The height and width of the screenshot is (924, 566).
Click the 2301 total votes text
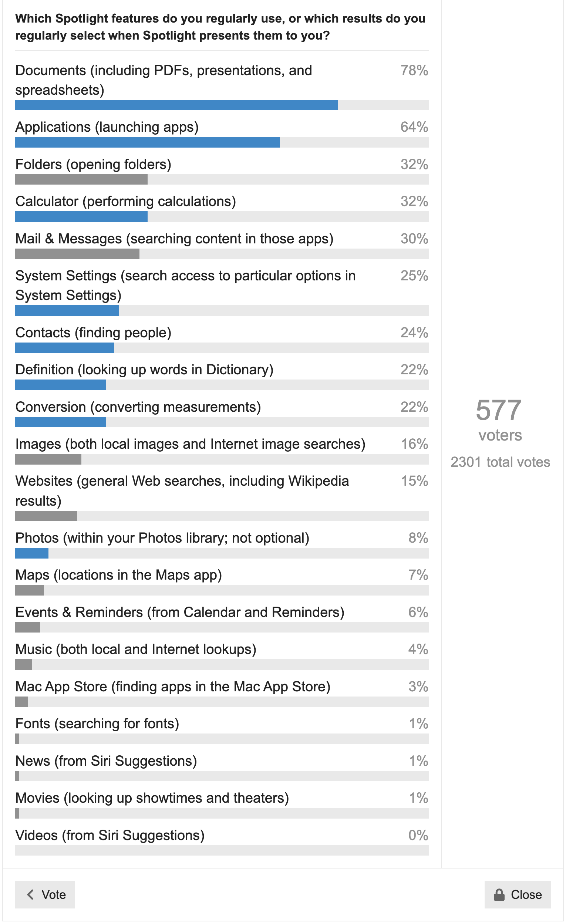click(x=500, y=462)
